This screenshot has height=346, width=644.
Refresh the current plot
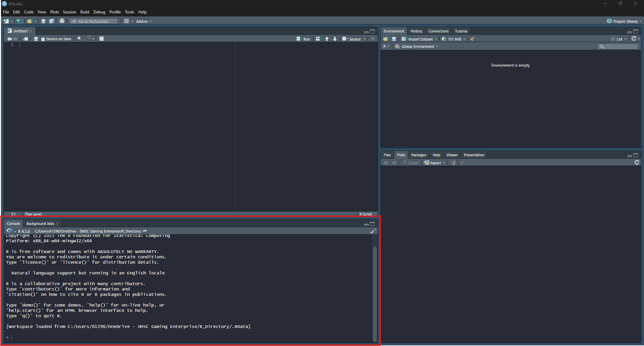[637, 162]
